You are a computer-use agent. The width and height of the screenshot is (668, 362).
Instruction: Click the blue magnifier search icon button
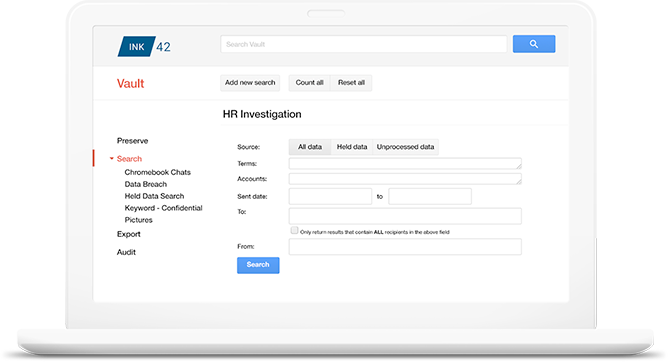(534, 44)
